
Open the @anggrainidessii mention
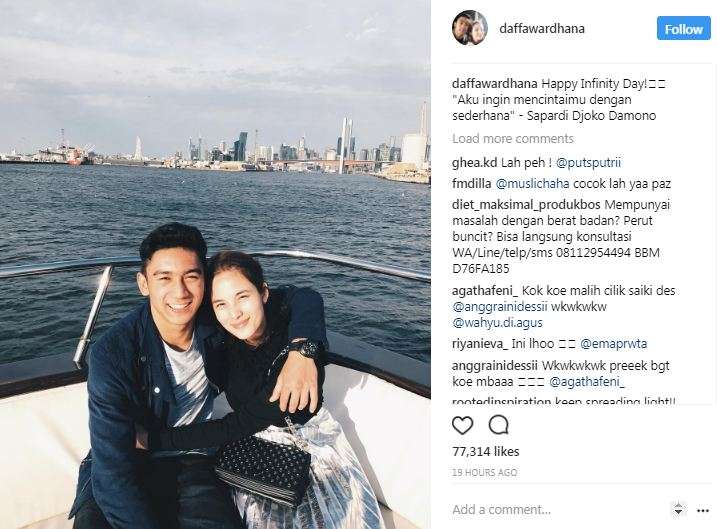(500, 307)
